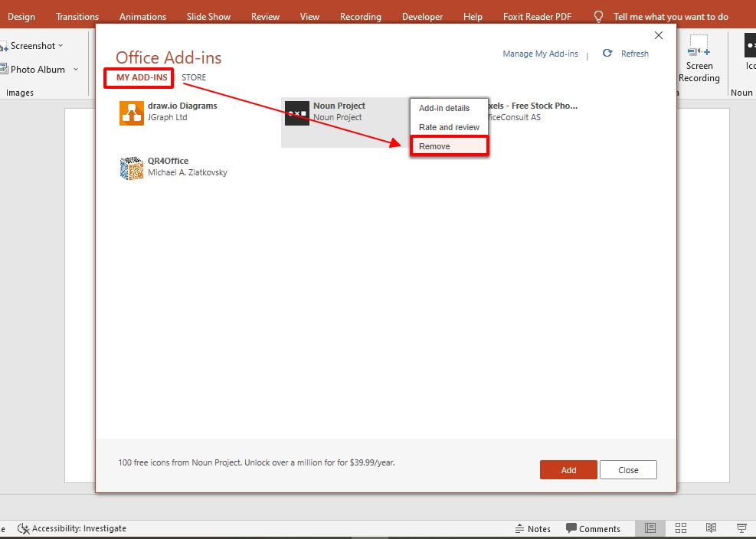Image resolution: width=756 pixels, height=539 pixels.
Task: Click the orange Add button
Action: pos(568,469)
